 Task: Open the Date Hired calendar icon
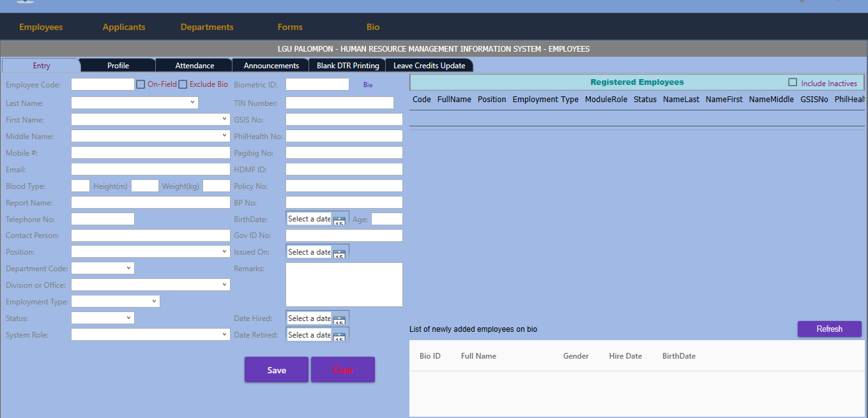(x=340, y=320)
